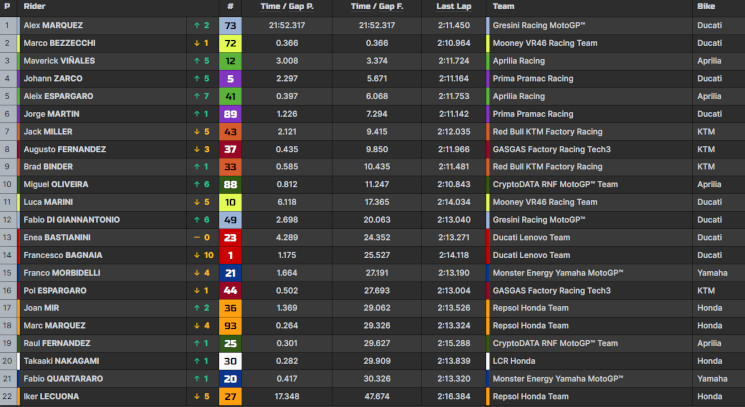This screenshot has height=407, width=745.
Task: Select rider Raul FERNANDEZ
Action: (57, 343)
